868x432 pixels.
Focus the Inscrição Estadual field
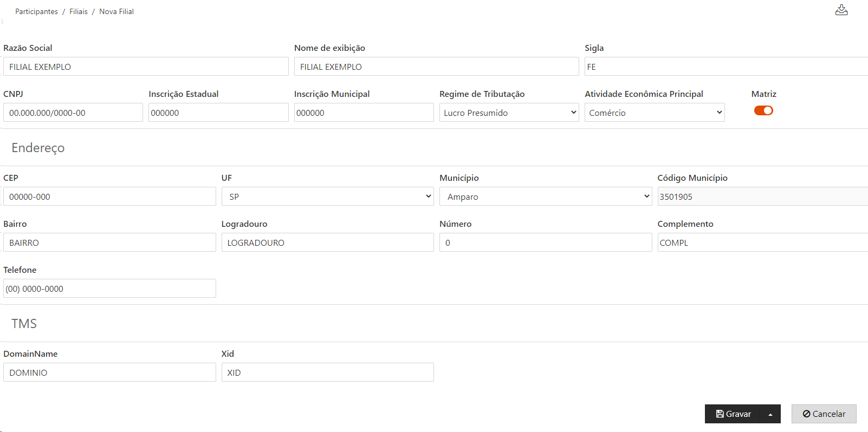pyautogui.click(x=218, y=113)
